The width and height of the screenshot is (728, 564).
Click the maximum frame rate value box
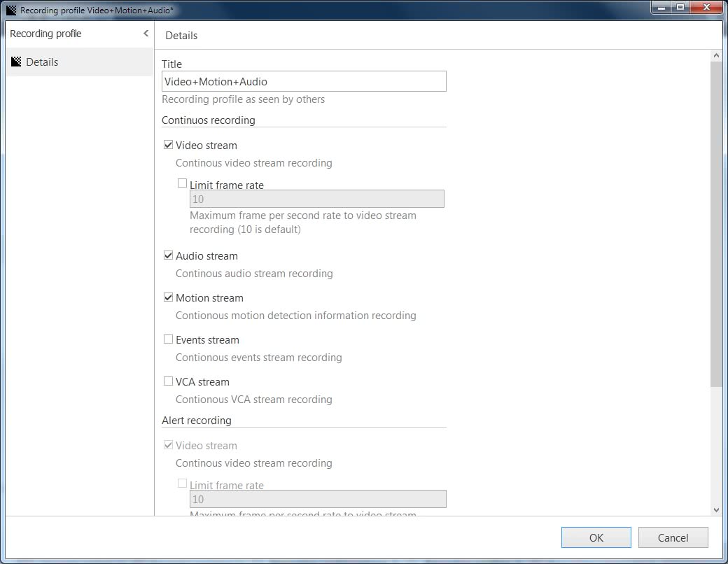point(316,198)
